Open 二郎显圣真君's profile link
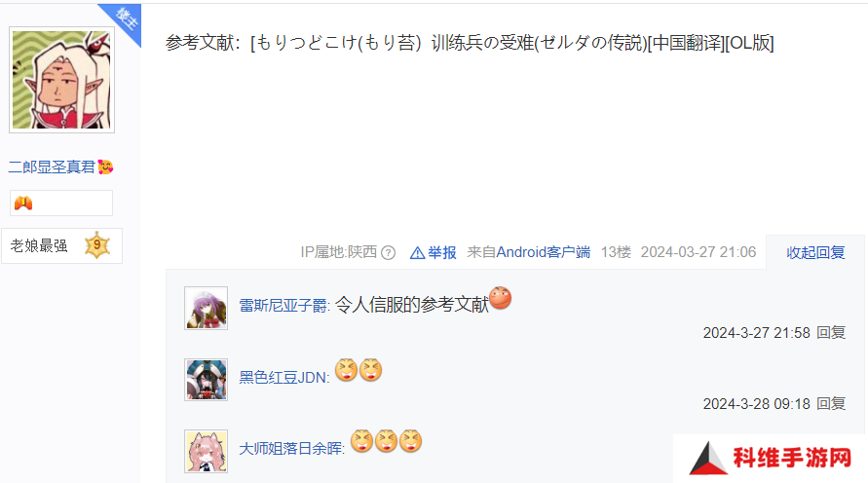The width and height of the screenshot is (868, 483). tap(52, 167)
